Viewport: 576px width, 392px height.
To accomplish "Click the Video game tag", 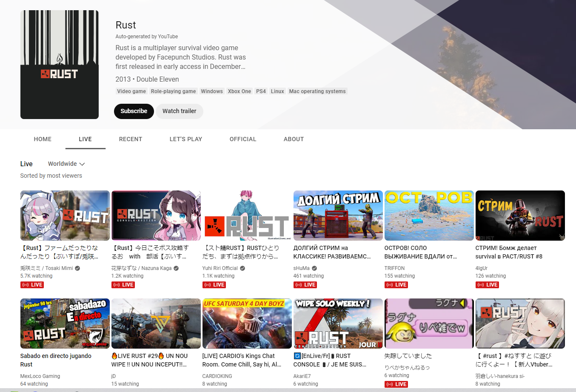I will point(131,91).
